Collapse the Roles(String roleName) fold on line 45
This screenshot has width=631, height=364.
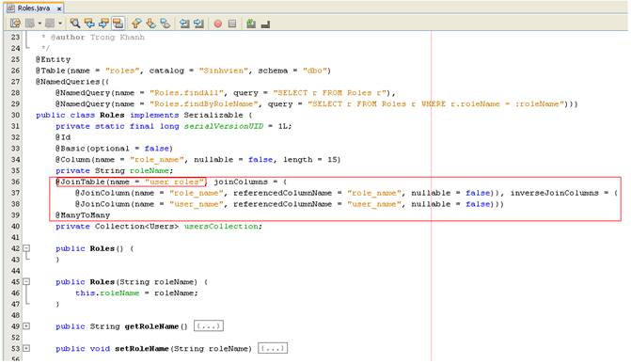coord(26,282)
